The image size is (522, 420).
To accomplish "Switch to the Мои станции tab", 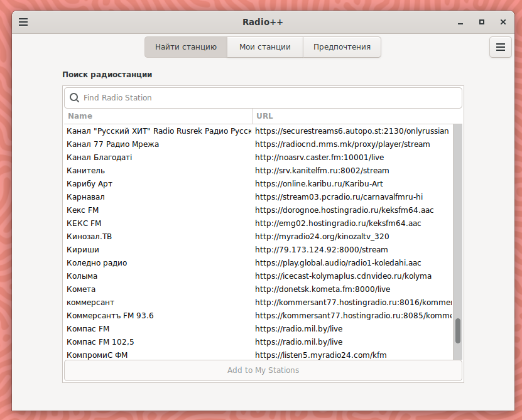I will pos(265,47).
